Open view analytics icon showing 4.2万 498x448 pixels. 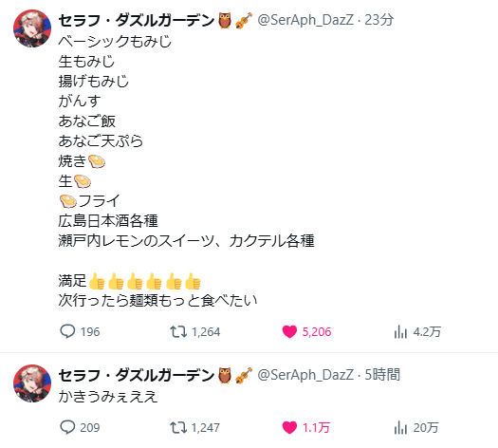click(400, 331)
